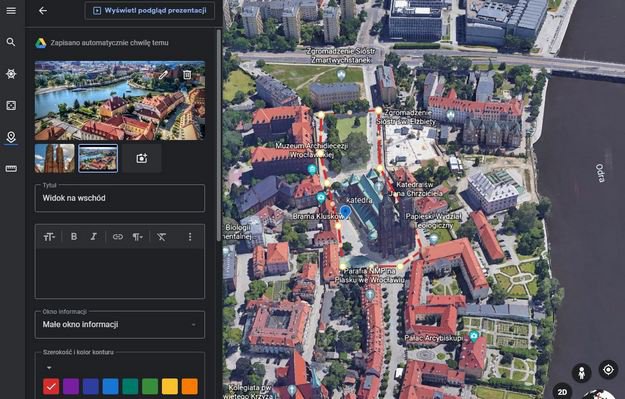Select the red color swatch
625x399 pixels.
pyautogui.click(x=51, y=386)
